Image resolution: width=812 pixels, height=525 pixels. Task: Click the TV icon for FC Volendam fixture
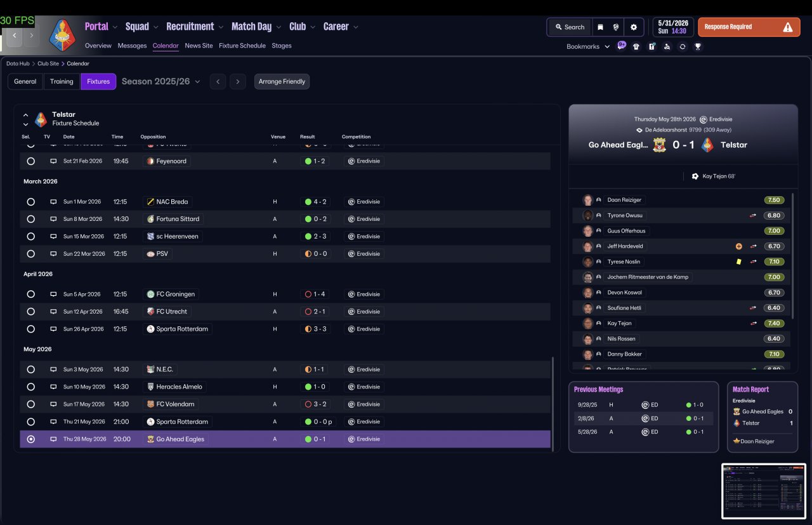(53, 404)
